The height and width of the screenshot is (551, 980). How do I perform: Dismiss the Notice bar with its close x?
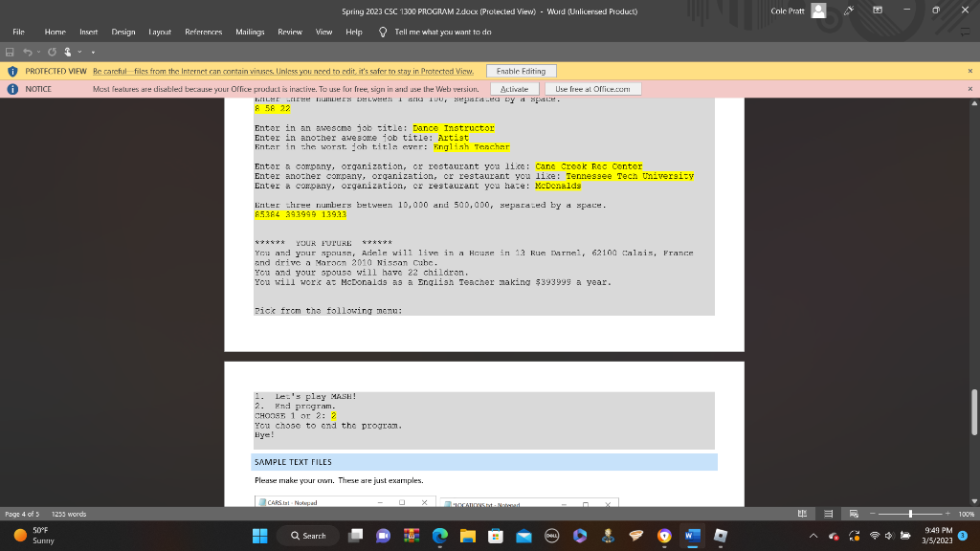pos(969,87)
